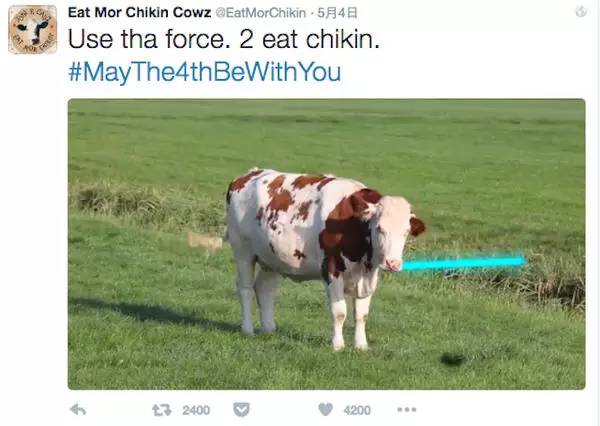View the 4200 likes count
Viewport: 600px width, 426px height.
(x=357, y=410)
